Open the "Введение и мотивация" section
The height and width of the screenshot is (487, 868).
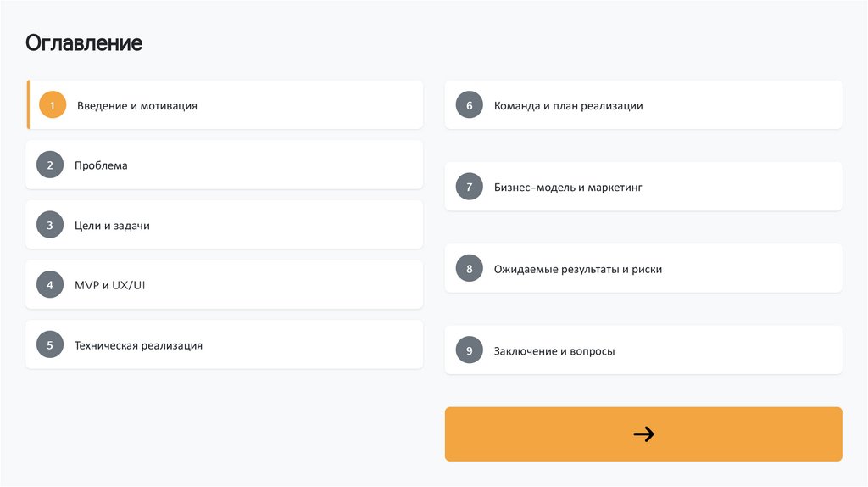pyautogui.click(x=137, y=106)
